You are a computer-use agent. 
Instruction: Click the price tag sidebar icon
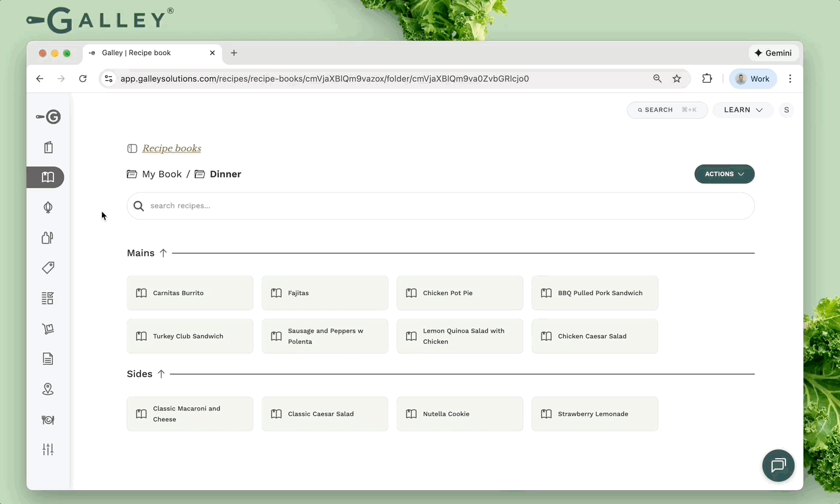[x=48, y=268]
